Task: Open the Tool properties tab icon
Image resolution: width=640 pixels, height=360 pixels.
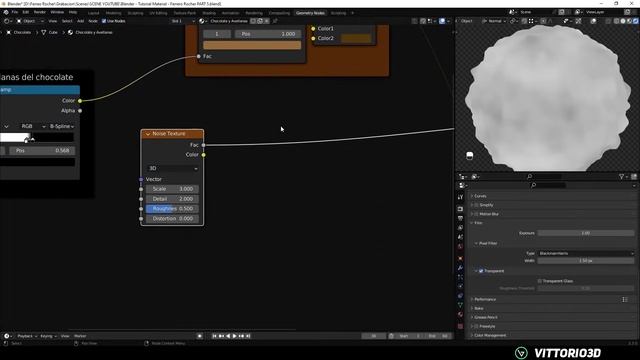Action: 460,197
